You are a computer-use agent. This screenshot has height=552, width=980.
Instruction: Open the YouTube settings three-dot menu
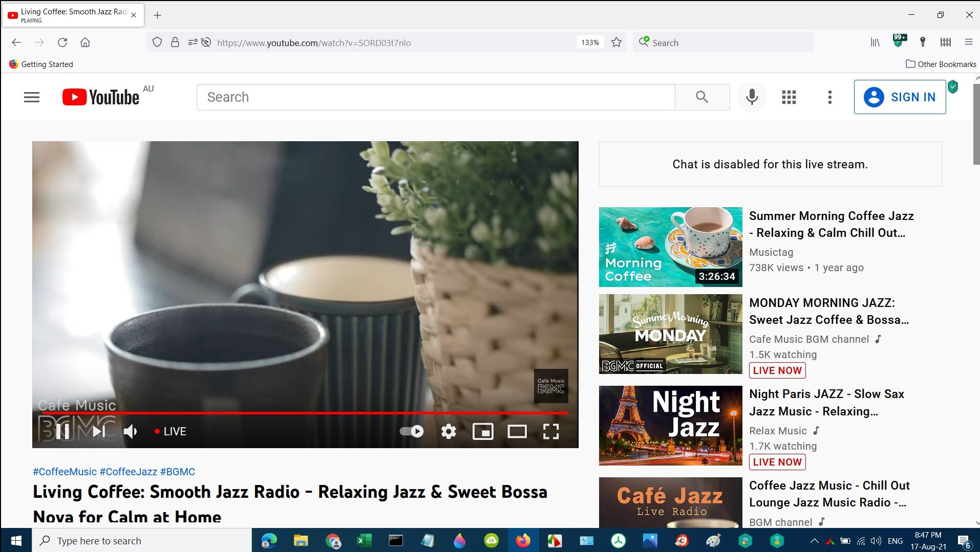[x=830, y=97]
